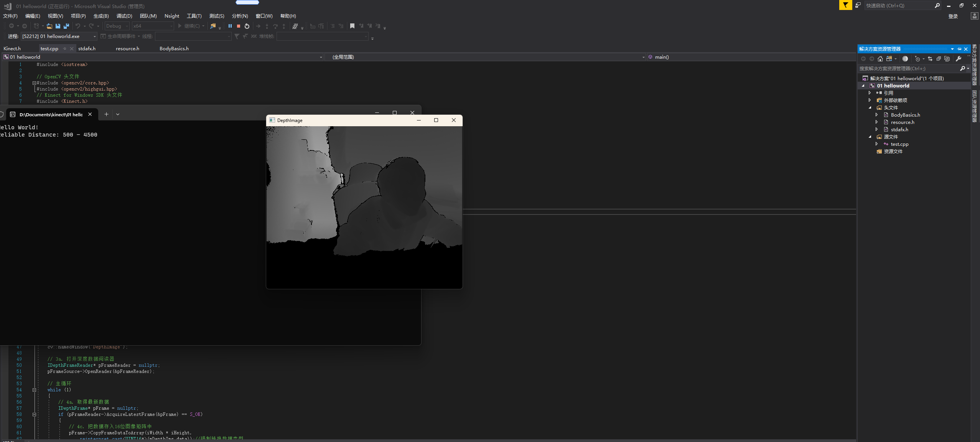
Task: Click the Step Into arrow icon
Action: pyautogui.click(x=267, y=26)
